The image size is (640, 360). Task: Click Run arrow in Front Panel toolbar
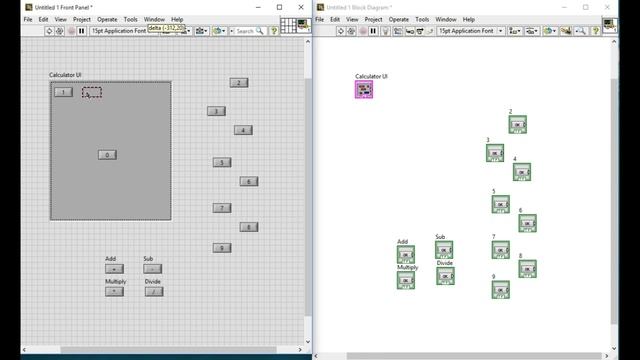click(49, 31)
